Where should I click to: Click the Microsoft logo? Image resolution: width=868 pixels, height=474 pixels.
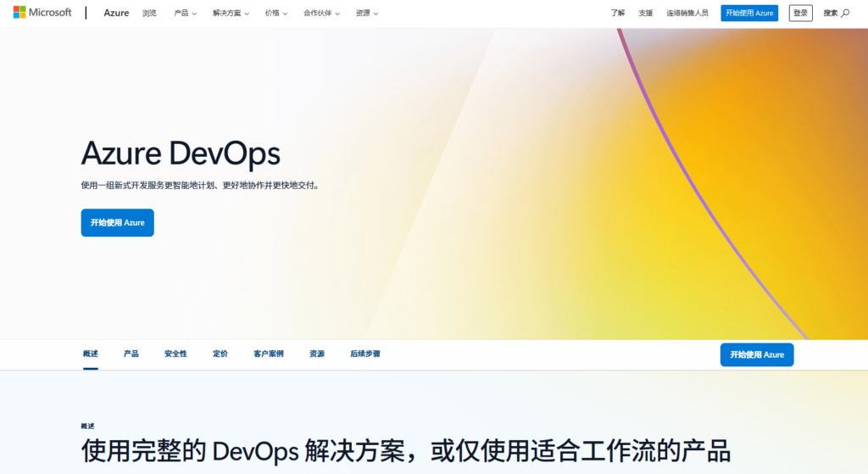coord(42,12)
